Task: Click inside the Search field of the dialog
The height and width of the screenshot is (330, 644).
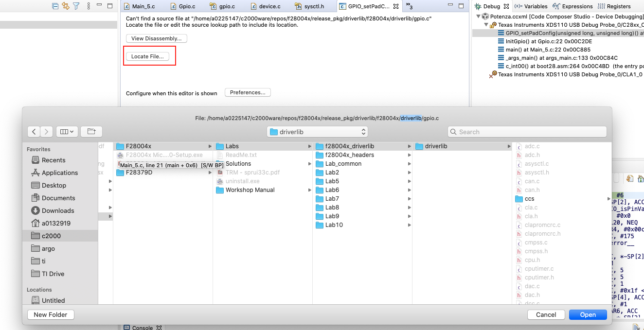Action: [527, 131]
